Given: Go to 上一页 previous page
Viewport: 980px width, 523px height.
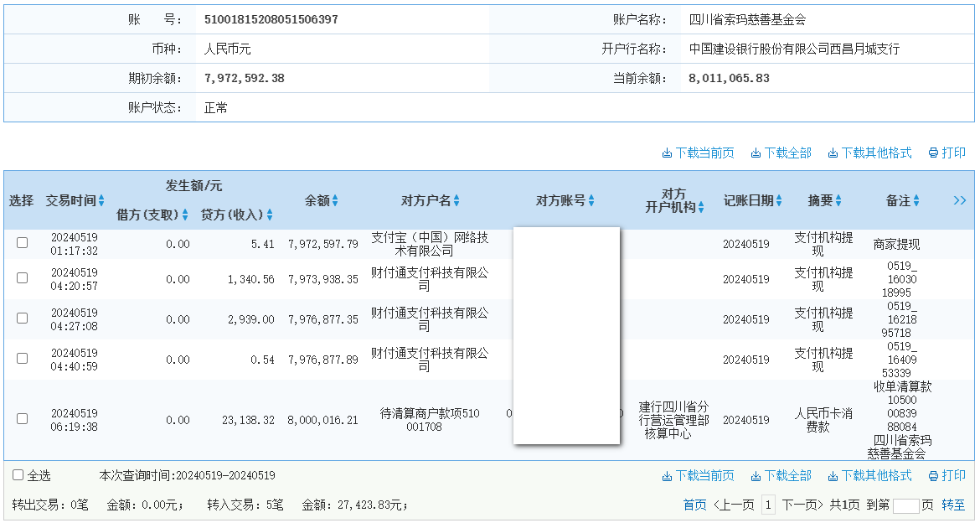Looking at the screenshot, I should (x=734, y=505).
